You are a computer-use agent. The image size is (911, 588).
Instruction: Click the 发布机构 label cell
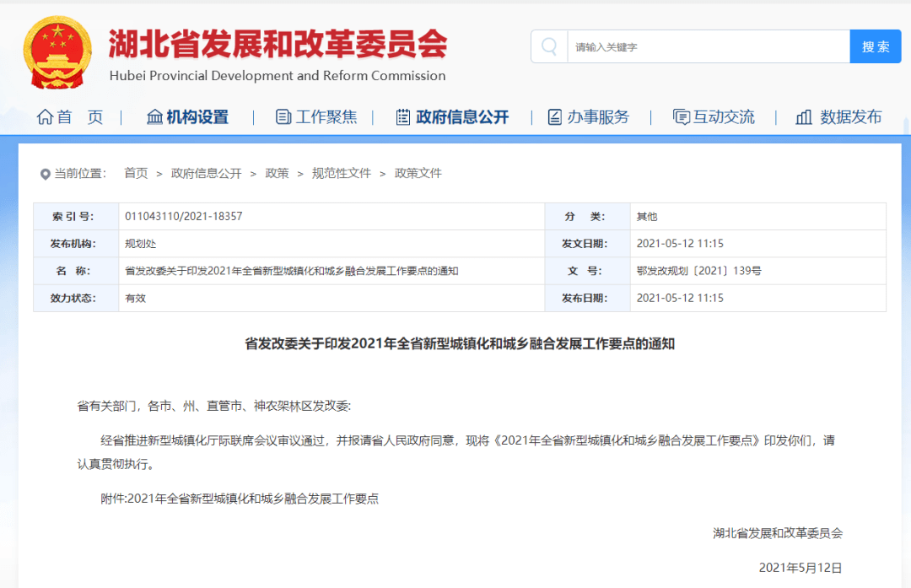[76, 244]
